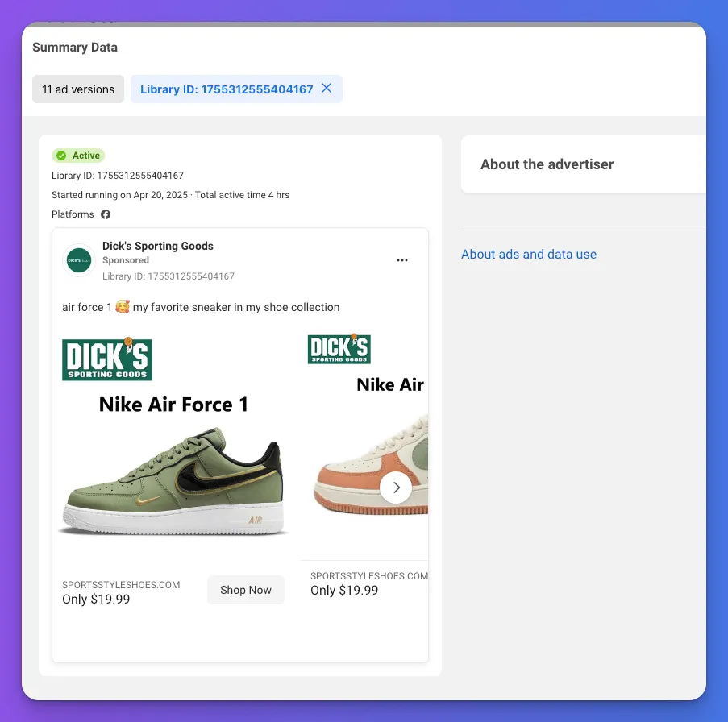Advance carousel with the next arrow button
This screenshot has width=728, height=722.
pyautogui.click(x=396, y=488)
